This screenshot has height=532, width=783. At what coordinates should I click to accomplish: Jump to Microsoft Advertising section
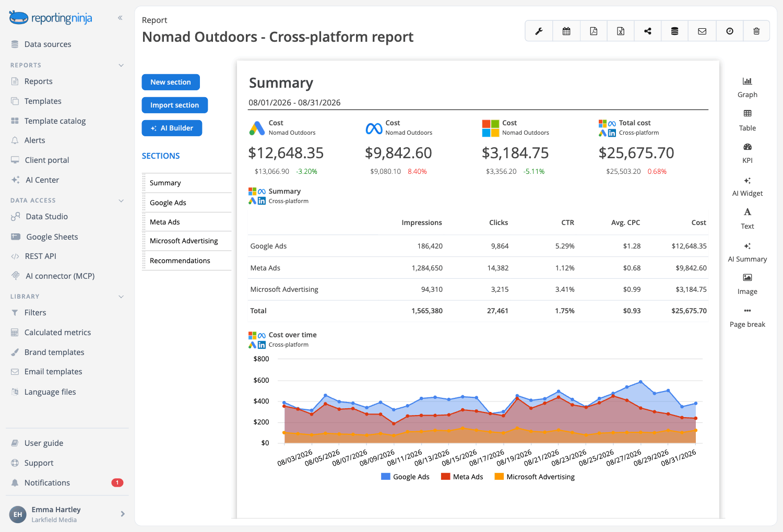(187, 241)
